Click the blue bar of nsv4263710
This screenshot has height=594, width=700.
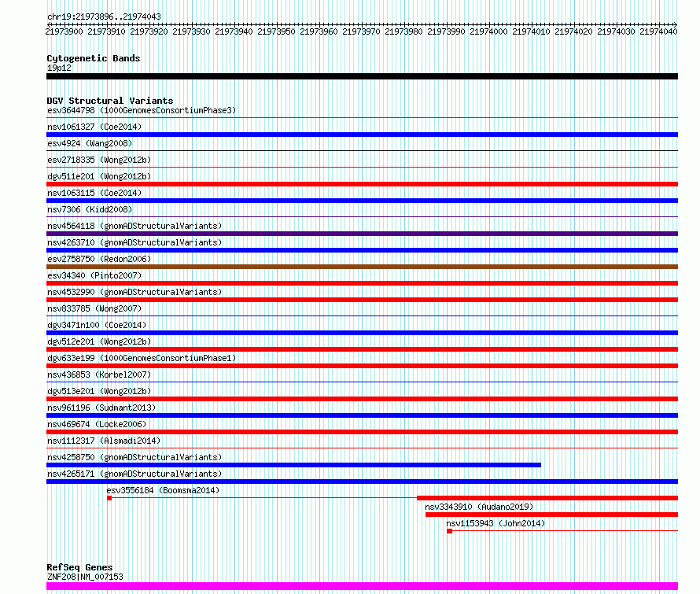click(x=362, y=250)
